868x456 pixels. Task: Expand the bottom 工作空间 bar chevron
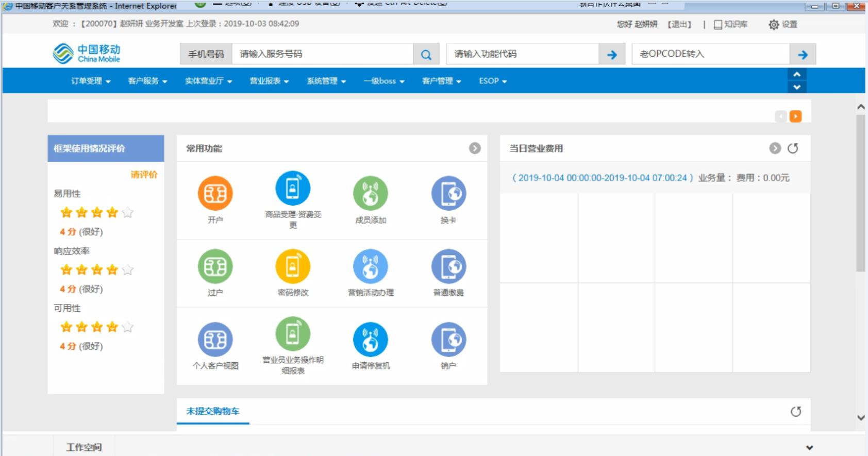coord(809,448)
